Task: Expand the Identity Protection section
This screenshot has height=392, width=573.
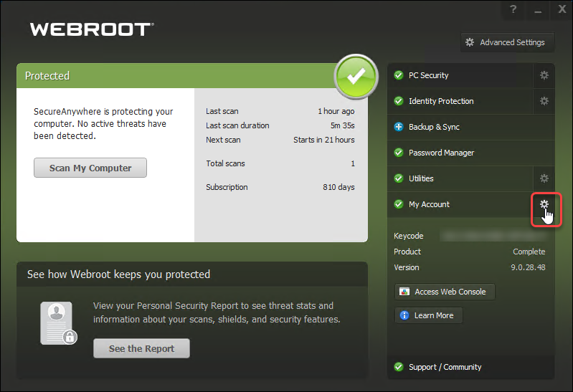Action: 459,101
